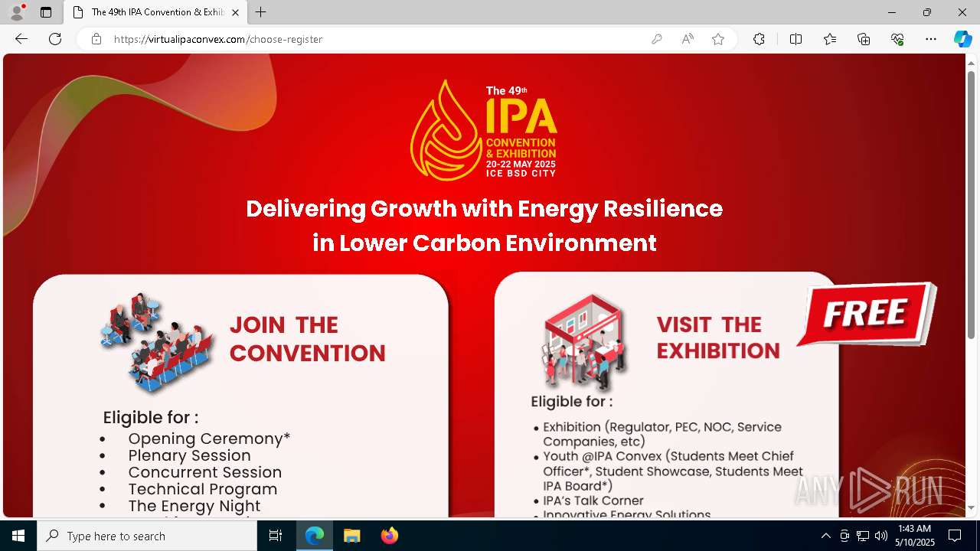Screen dimensions: 980x551
Task: Click the 'Concurrent Session' list item
Action: coord(205,472)
